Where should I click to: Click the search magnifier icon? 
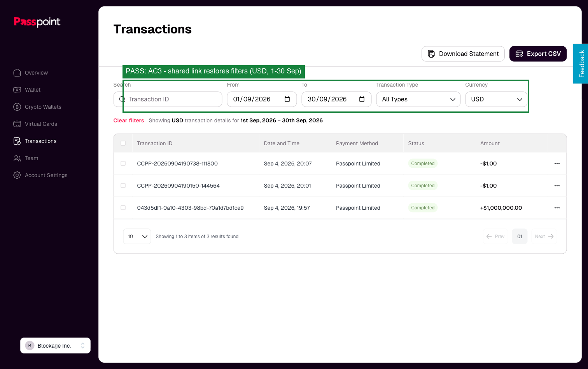pyautogui.click(x=122, y=99)
